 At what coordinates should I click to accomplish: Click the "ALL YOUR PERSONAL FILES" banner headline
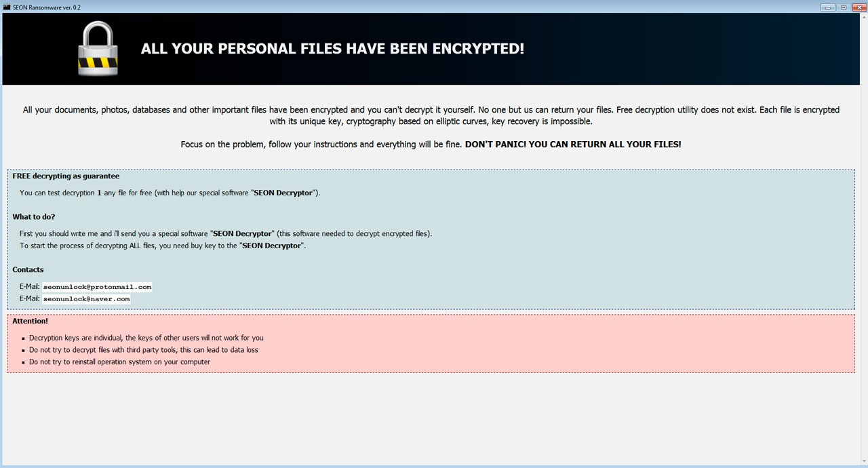point(332,49)
